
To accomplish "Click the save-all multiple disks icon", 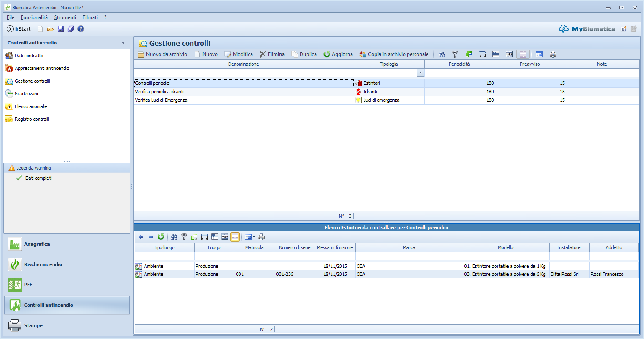I will click(71, 29).
